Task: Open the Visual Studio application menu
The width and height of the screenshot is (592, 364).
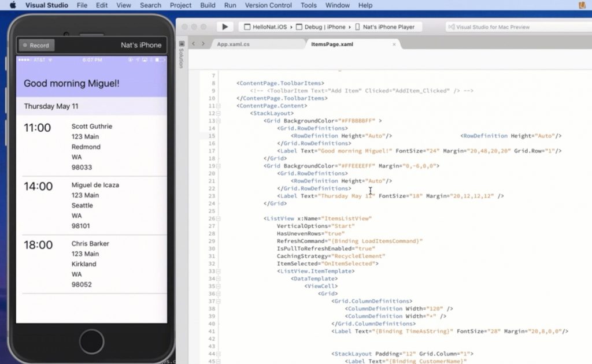Action: pos(47,5)
